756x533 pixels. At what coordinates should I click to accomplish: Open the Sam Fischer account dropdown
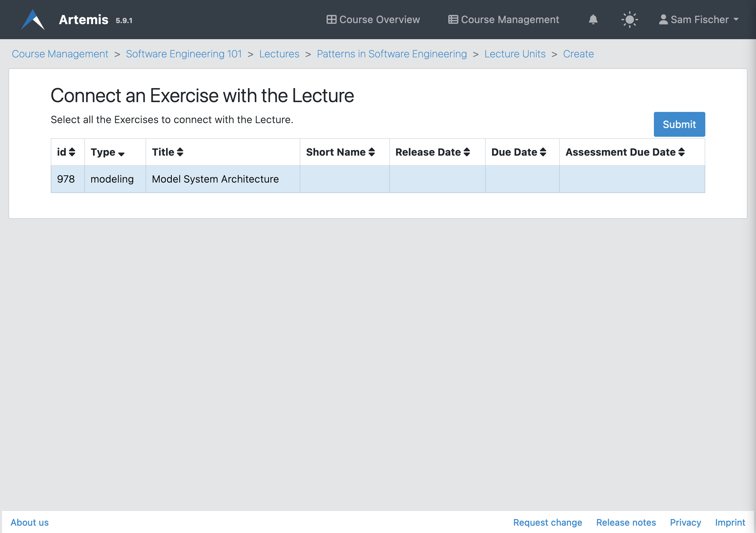tap(699, 20)
